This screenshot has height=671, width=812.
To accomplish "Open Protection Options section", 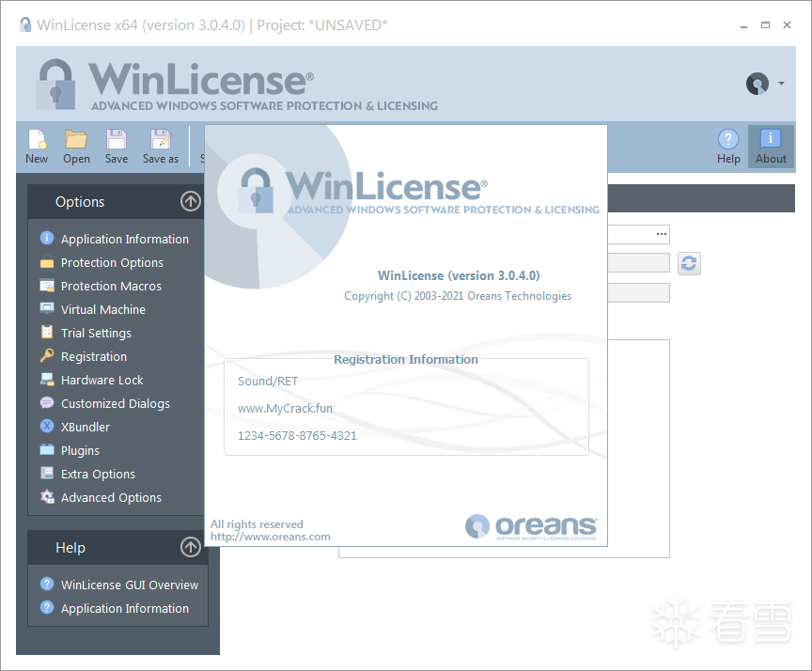I will [x=112, y=262].
